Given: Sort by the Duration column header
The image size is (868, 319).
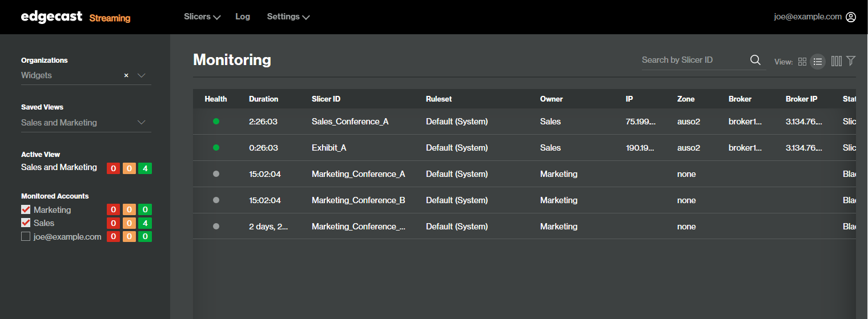Looking at the screenshot, I should point(264,99).
